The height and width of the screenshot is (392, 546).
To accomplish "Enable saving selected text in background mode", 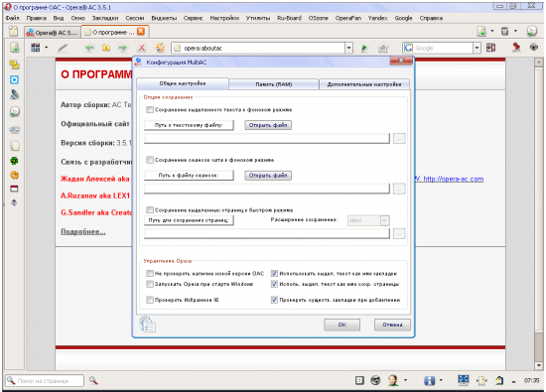I will click(x=150, y=110).
